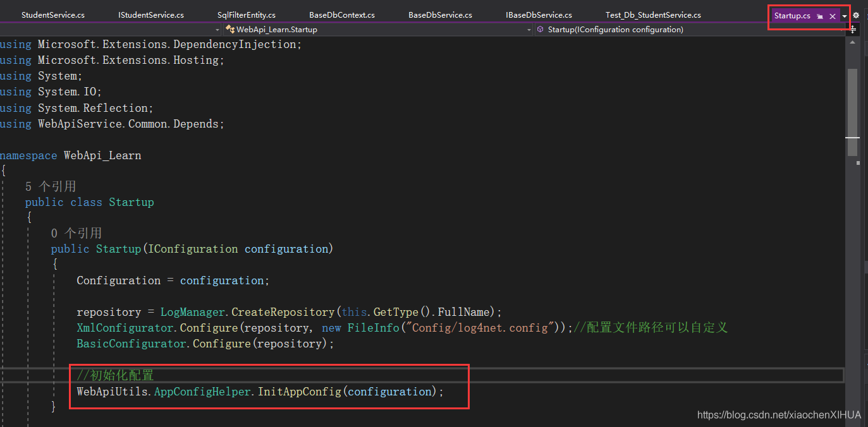Image resolution: width=868 pixels, height=427 pixels.
Task: Open the hidden tabs dropdown next to Startup.cs
Action: coord(843,16)
